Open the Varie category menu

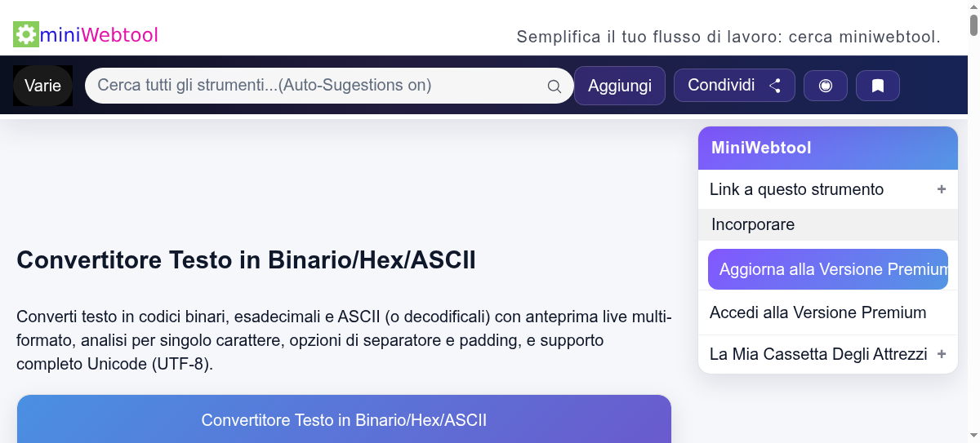point(42,86)
